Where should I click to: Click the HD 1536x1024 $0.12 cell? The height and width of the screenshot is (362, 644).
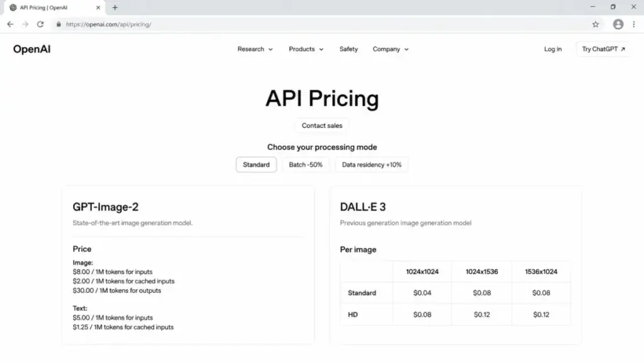click(541, 315)
